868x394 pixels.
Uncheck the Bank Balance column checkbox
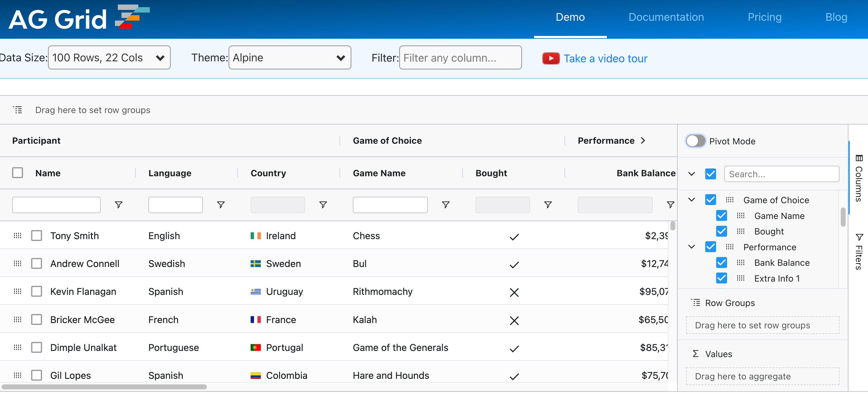[x=721, y=263]
